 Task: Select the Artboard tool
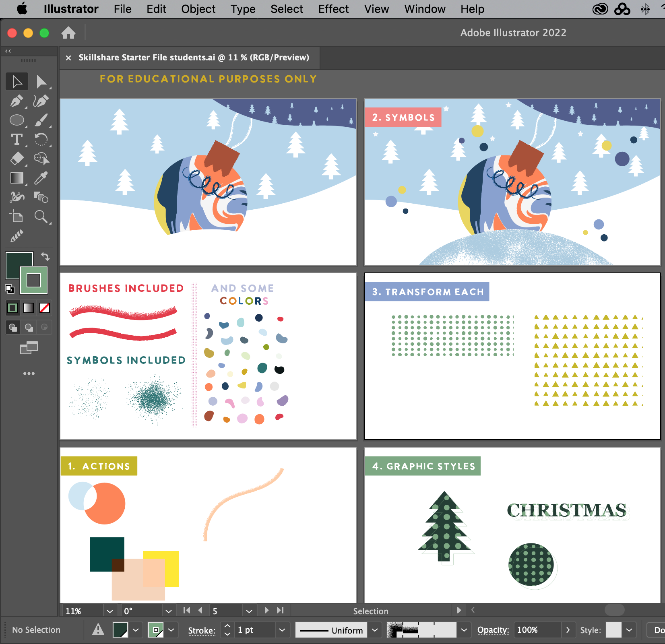coord(17,217)
